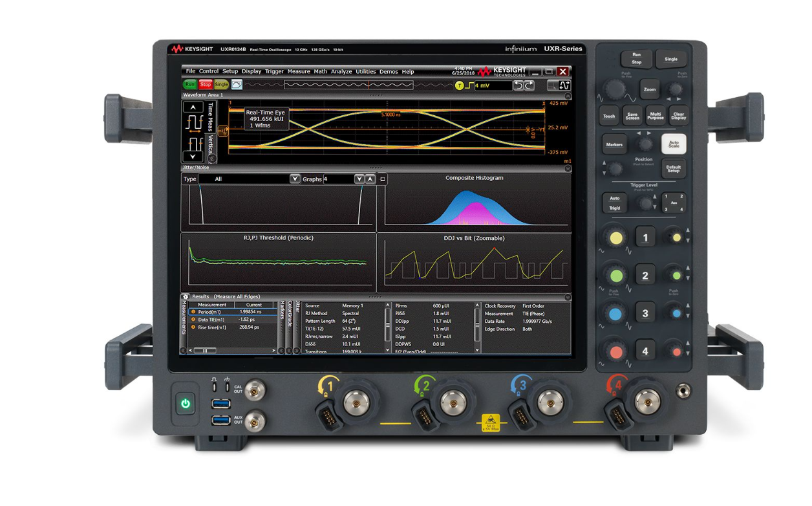Viewport: 812px width, 506px height.
Task: Click the redo arrow icon on the toolbar
Action: click(530, 85)
